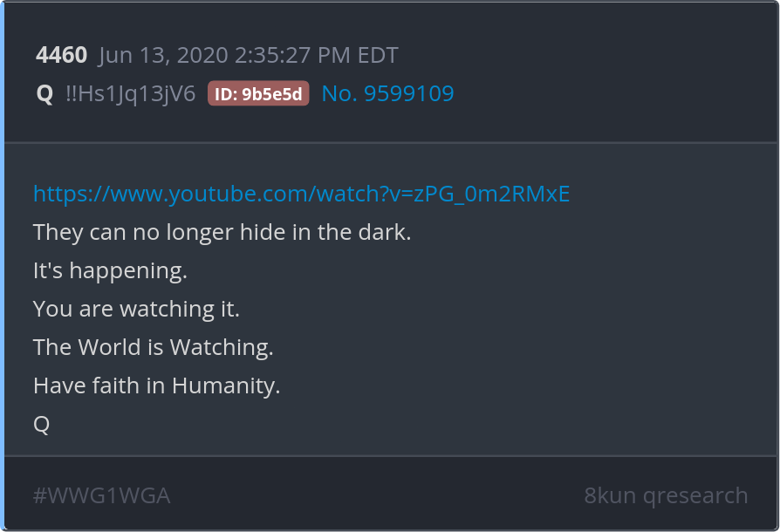This screenshot has width=780, height=532.
Task: Click the blue accent bar on card edge
Action: 2,266
